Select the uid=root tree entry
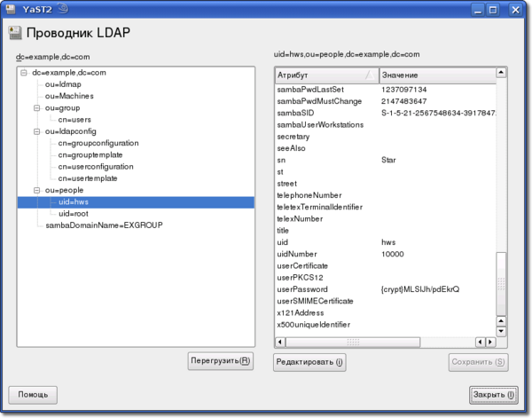The image size is (532, 418). (x=74, y=214)
